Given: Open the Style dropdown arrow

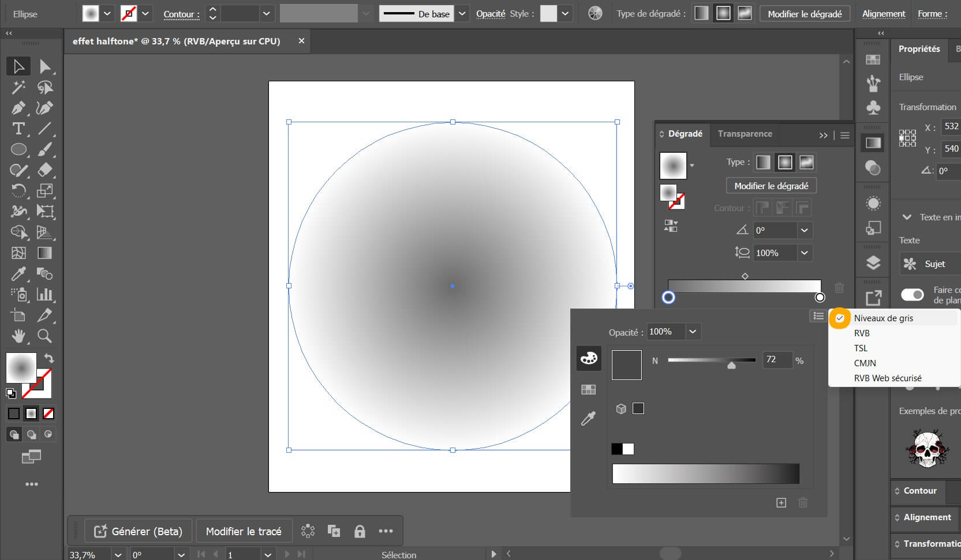Looking at the screenshot, I should [565, 13].
